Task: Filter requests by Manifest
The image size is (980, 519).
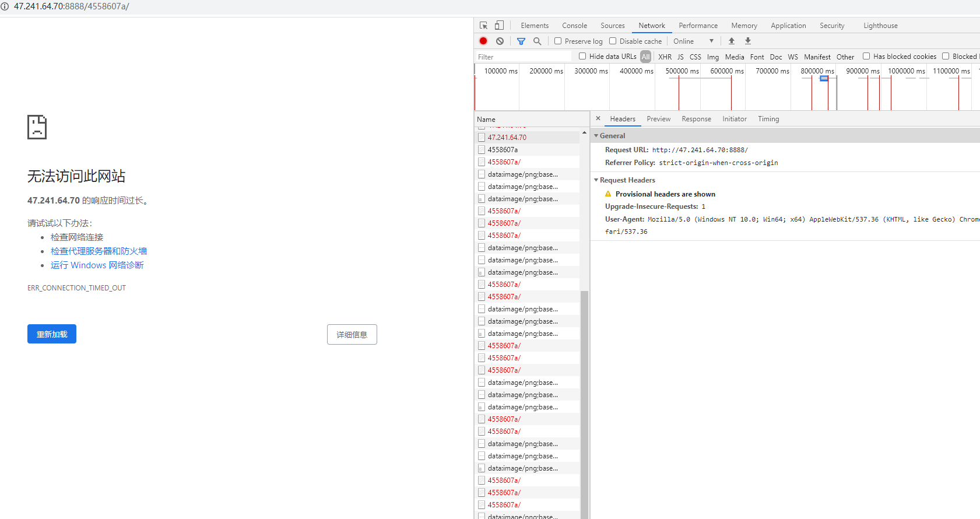Action: [x=817, y=57]
